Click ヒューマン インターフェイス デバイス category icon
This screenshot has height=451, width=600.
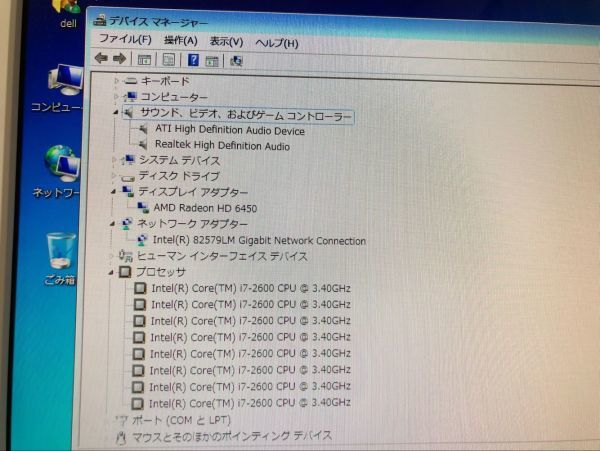[x=125, y=256]
